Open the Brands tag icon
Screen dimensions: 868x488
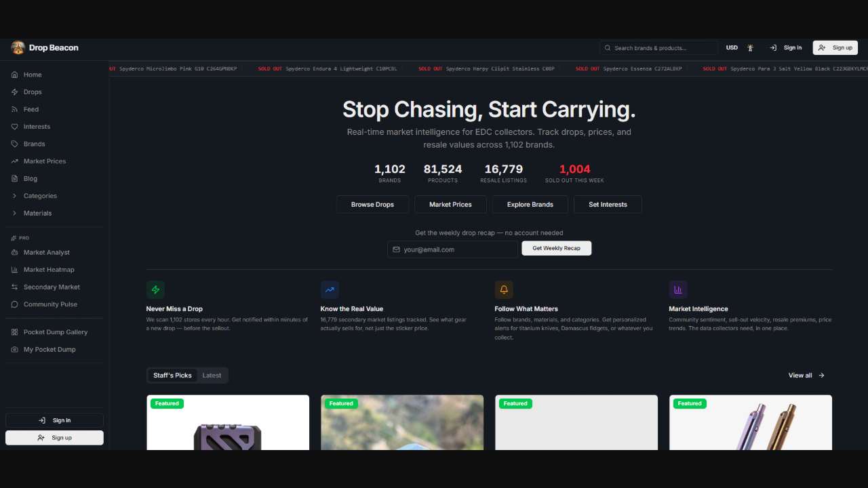click(15, 144)
